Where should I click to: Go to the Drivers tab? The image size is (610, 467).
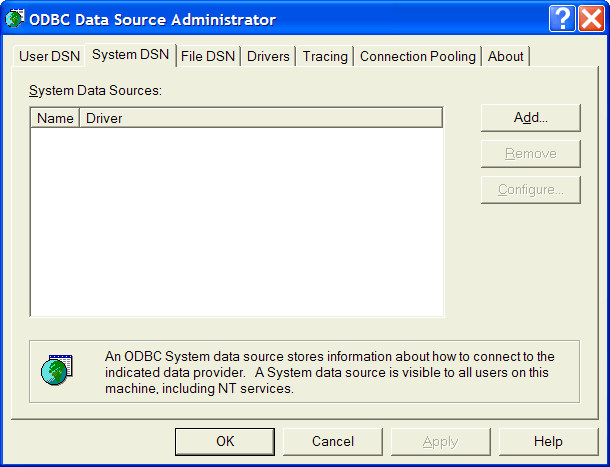tap(268, 56)
